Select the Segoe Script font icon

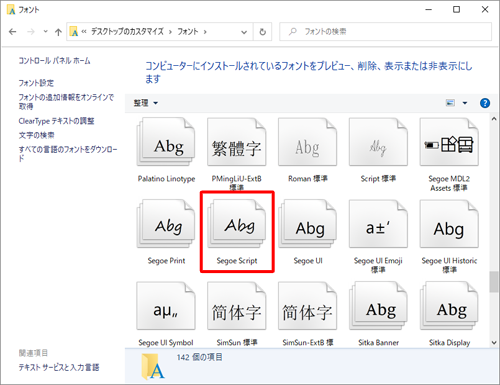(237, 224)
